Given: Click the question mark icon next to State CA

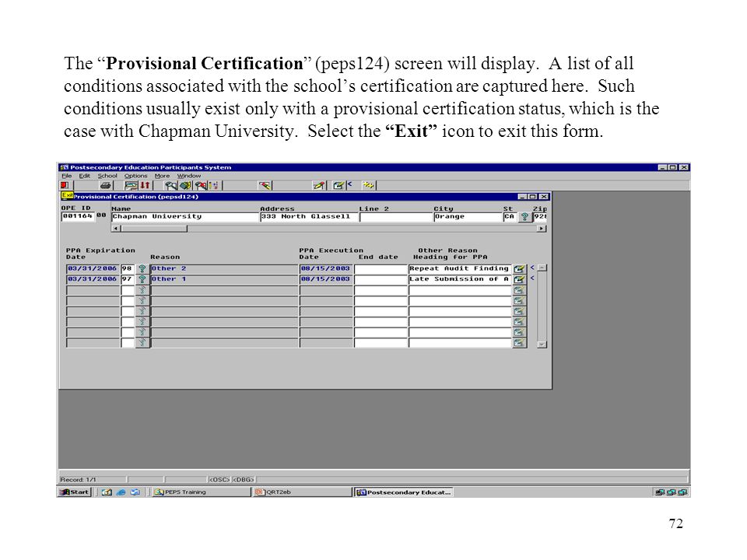Looking at the screenshot, I should click(524, 217).
